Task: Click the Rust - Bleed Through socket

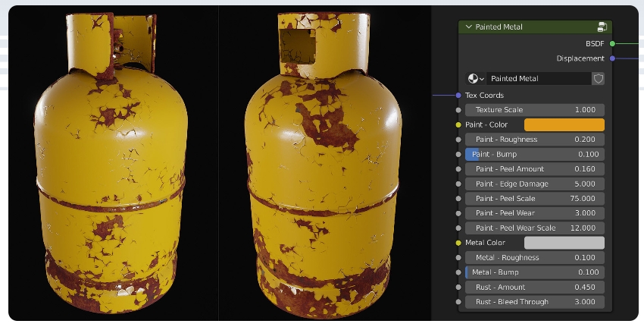Action: point(458,302)
